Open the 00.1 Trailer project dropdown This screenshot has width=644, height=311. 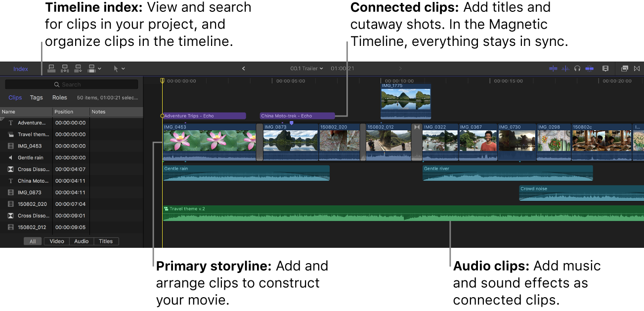click(306, 69)
